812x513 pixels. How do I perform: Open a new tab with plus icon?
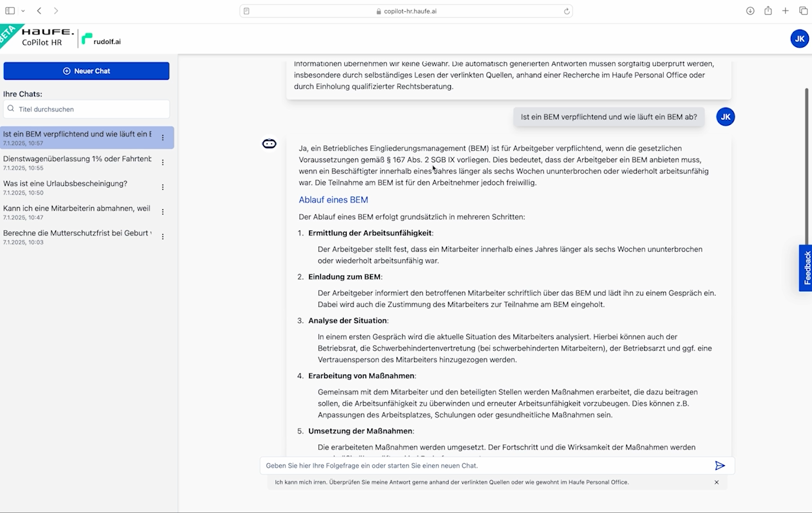coord(785,11)
